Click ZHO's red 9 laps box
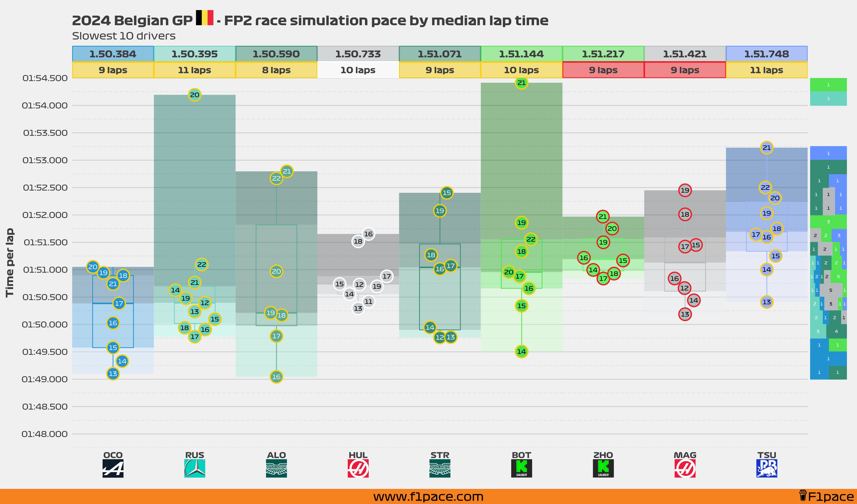Screen dimensions: 857x504 [603, 70]
